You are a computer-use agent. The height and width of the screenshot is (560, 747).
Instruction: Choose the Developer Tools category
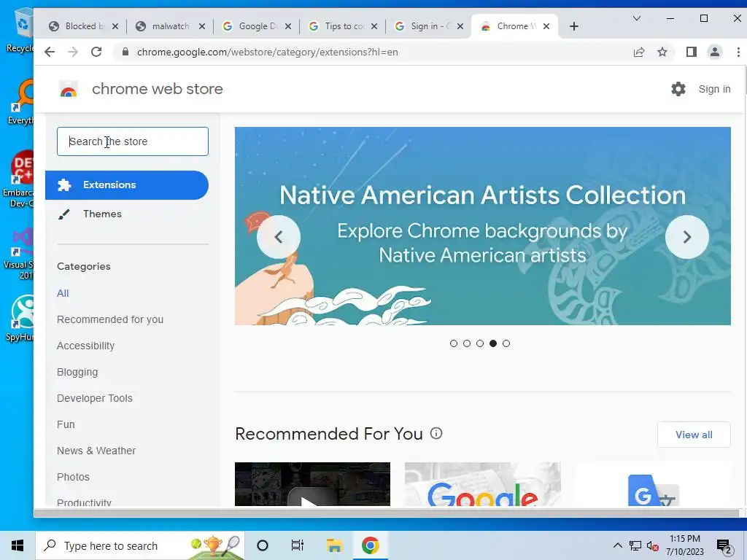[95, 398]
